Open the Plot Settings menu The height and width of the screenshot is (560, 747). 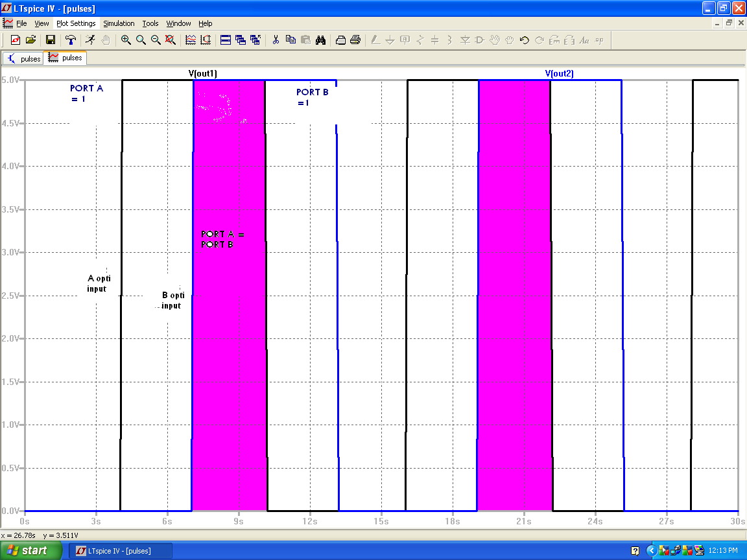click(76, 23)
